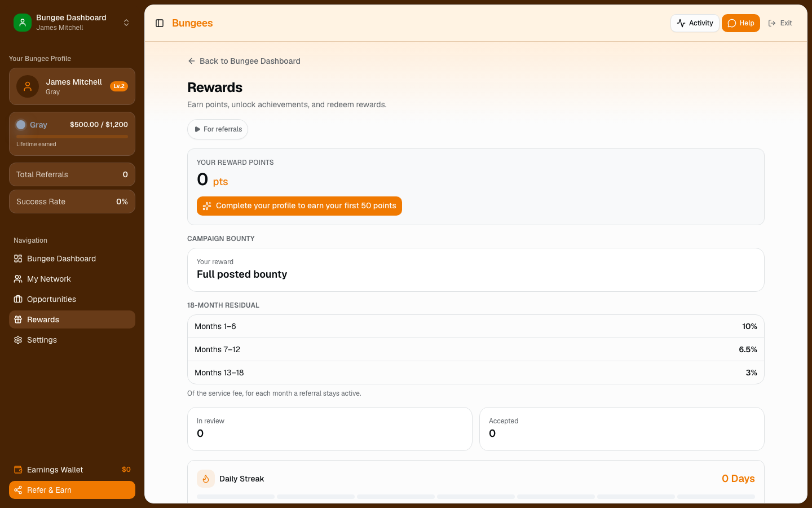Viewport: 812px width, 508px height.
Task: Go to My Network
Action: pyautogui.click(x=72, y=279)
